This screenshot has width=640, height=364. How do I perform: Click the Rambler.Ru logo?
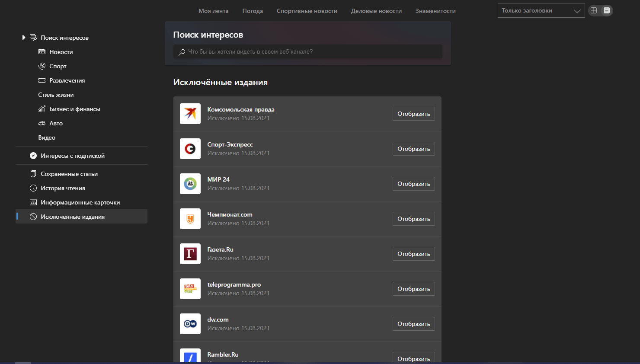190,355
